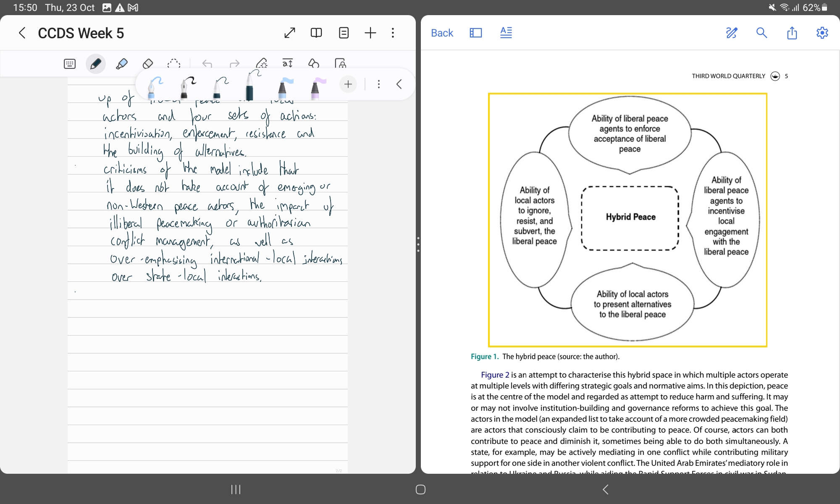Follow the Figure 2 link
Screen dimensions: 840x504
pos(495,375)
